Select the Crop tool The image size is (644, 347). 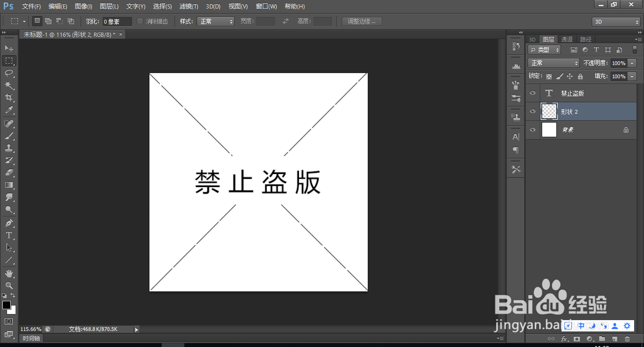(x=9, y=97)
